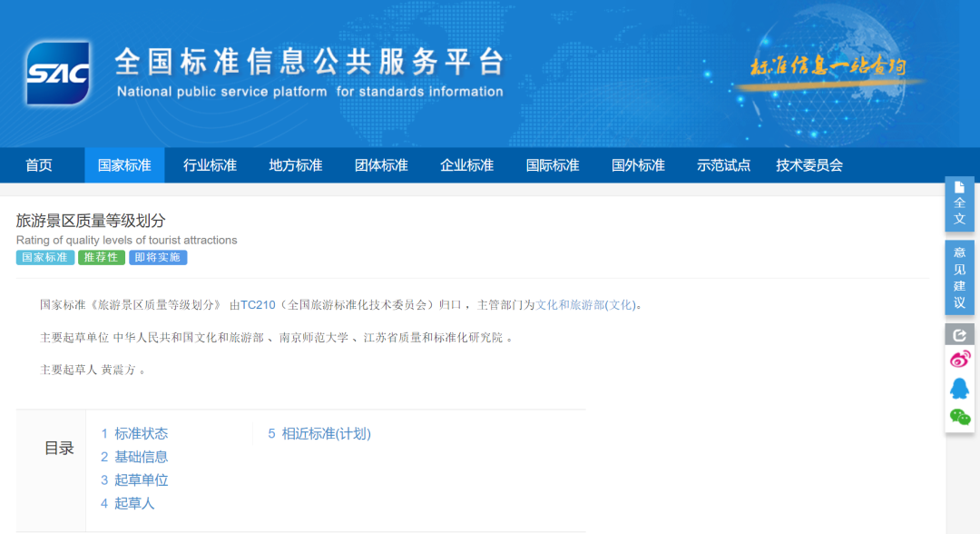Click the SAC logo icon
This screenshot has width=980, height=534.
point(59,73)
